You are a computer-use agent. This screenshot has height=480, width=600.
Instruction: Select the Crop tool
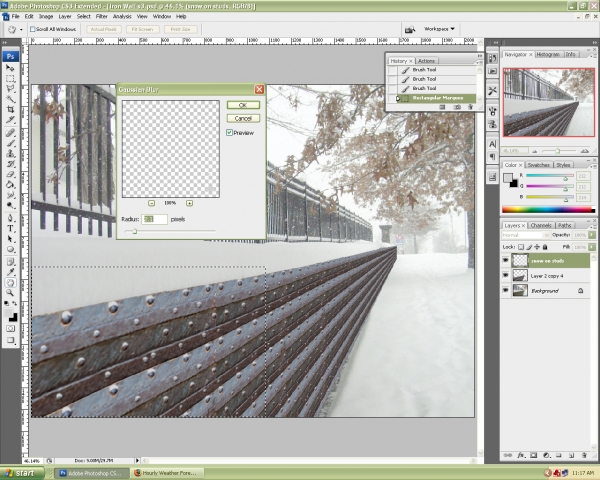pos(10,109)
